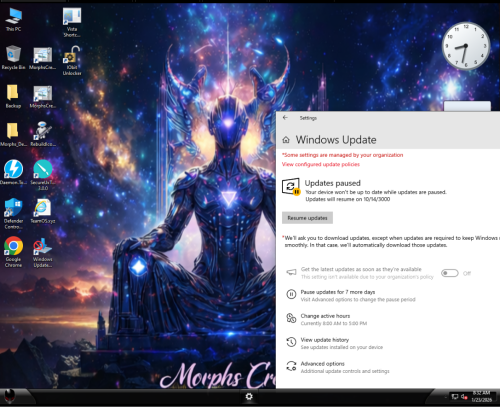Open the This PC desktop icon
The image size is (500, 407).
tap(13, 20)
